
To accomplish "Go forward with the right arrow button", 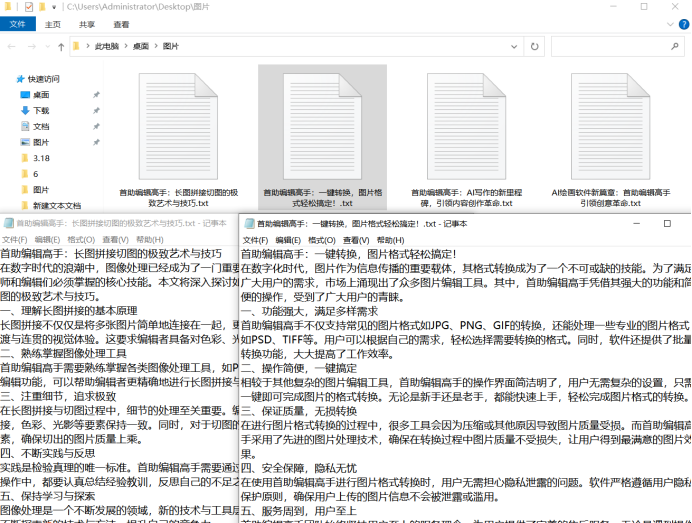I will pos(31,46).
